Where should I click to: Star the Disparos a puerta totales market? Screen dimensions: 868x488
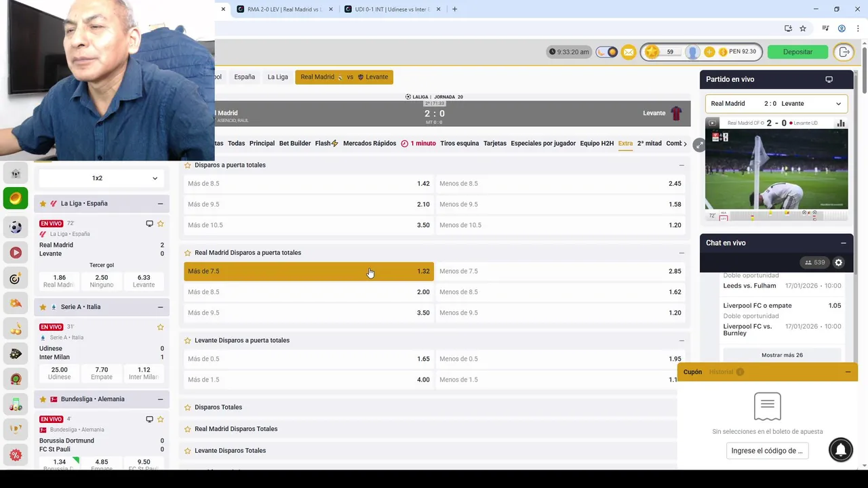pos(188,165)
